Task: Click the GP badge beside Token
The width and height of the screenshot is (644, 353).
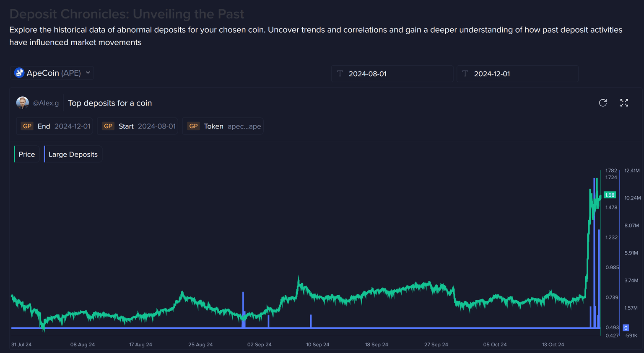Action: [x=193, y=126]
